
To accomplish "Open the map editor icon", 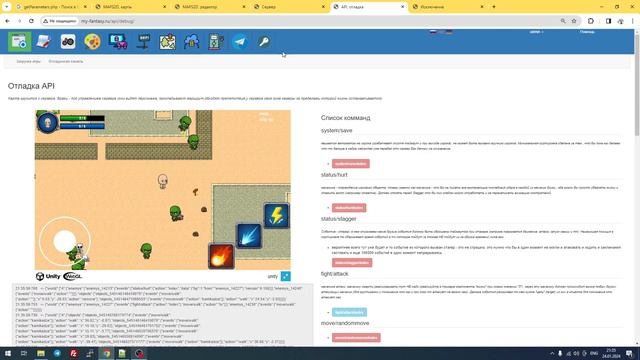I will (x=167, y=42).
